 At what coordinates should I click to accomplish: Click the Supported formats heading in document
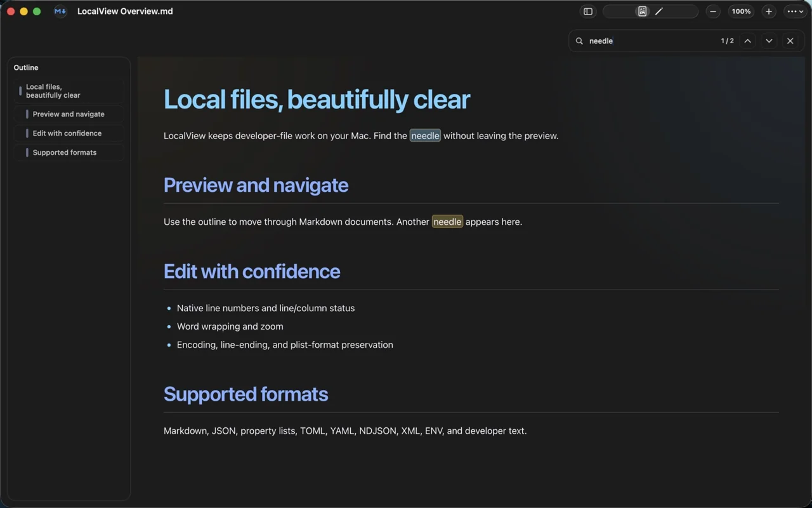246,394
